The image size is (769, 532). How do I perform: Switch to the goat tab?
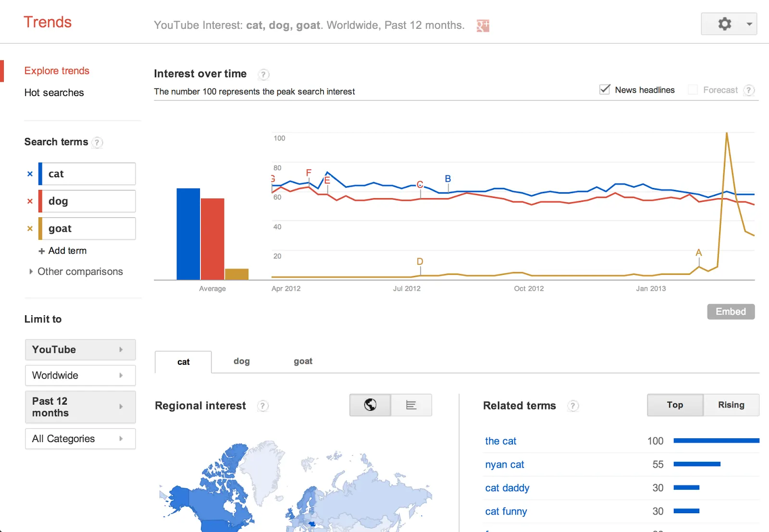(x=303, y=361)
